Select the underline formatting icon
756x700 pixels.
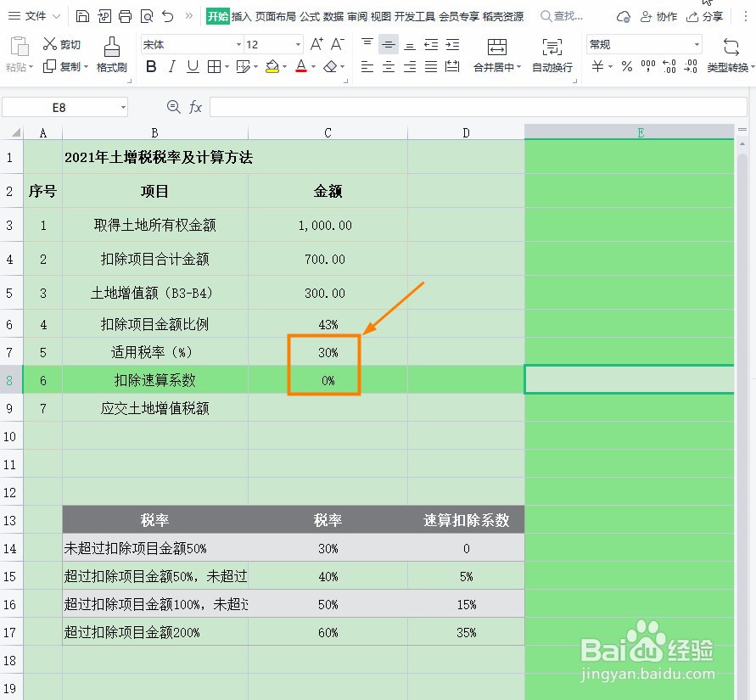tap(193, 66)
